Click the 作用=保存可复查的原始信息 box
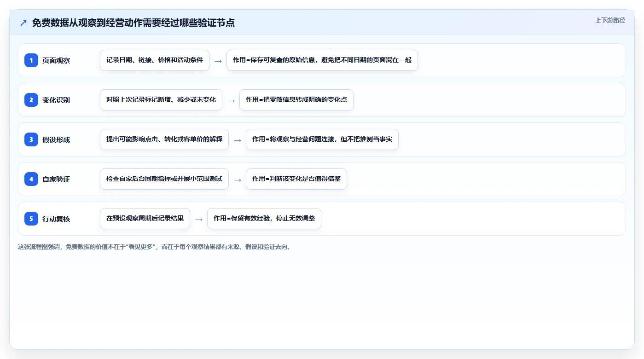Image resolution: width=644 pixels, height=359 pixels. coord(322,60)
